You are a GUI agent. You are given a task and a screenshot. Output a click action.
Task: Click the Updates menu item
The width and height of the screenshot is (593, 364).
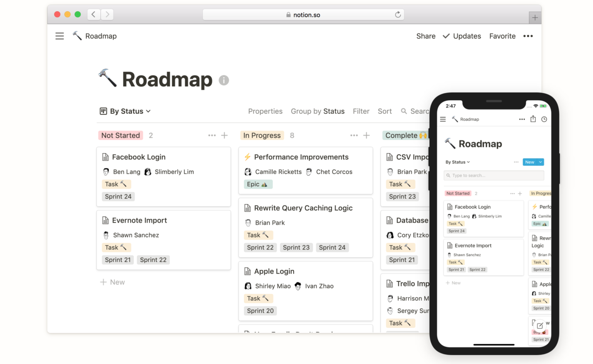click(467, 36)
